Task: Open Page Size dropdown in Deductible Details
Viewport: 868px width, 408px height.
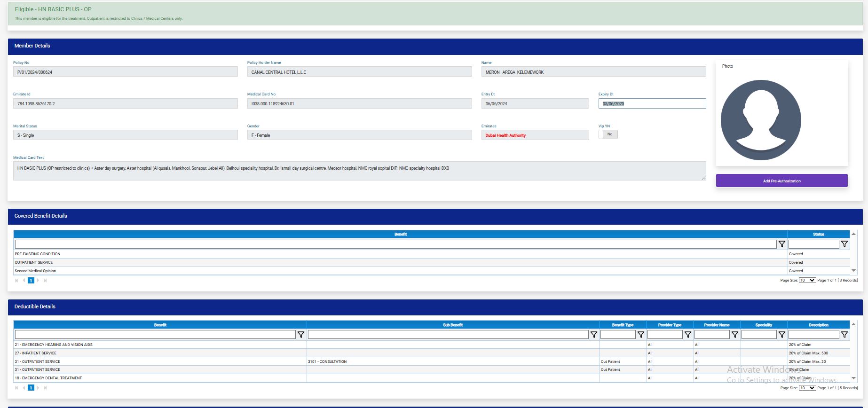Action: click(x=807, y=388)
